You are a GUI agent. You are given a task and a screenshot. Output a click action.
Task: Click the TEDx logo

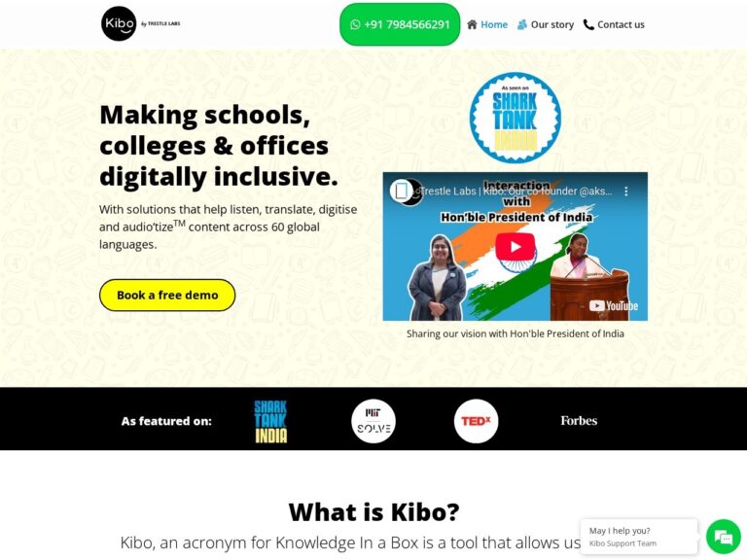476,421
